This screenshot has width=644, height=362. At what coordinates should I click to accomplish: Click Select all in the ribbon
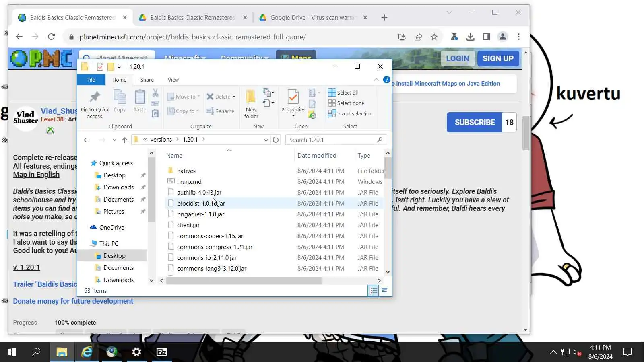point(343,93)
